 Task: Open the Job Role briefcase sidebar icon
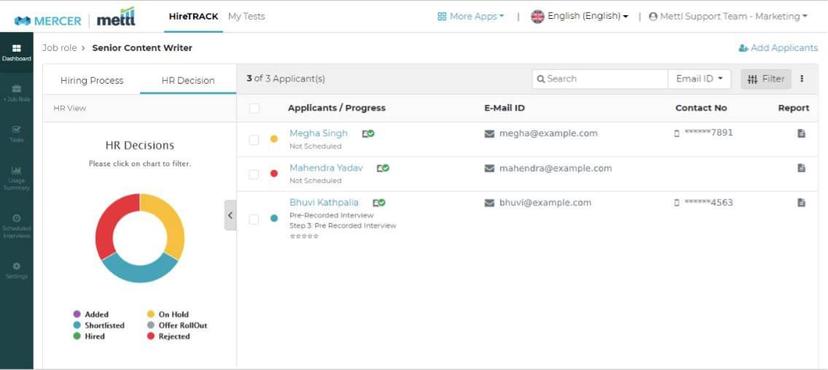click(x=16, y=89)
